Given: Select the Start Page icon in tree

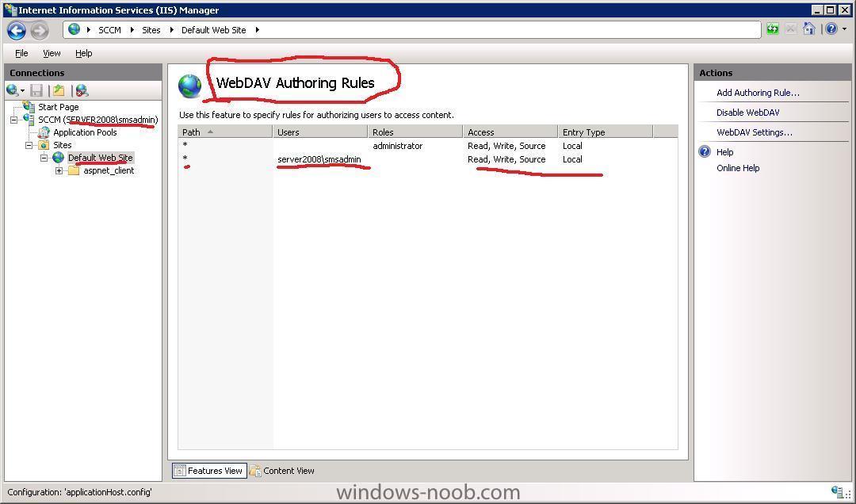Looking at the screenshot, I should (x=29, y=106).
